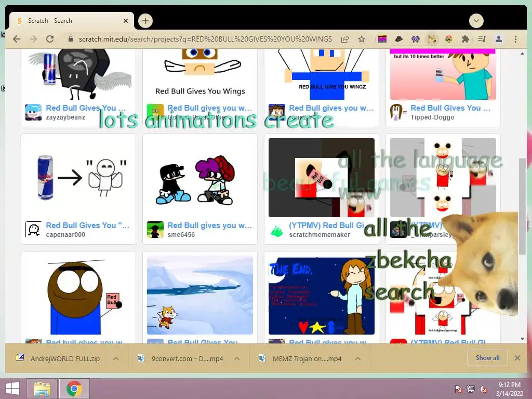This screenshot has height=399, width=532.
Task: Open the doge extension icon
Action: pyautogui.click(x=432, y=39)
